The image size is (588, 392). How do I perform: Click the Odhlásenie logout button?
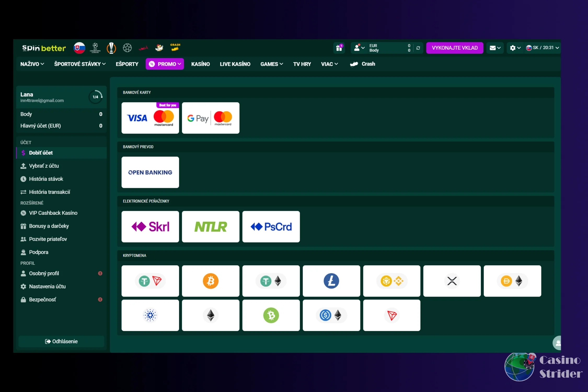pos(61,341)
